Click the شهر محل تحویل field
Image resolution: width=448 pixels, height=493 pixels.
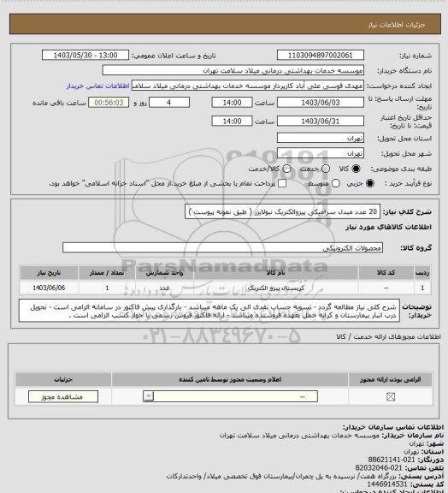coord(321,153)
